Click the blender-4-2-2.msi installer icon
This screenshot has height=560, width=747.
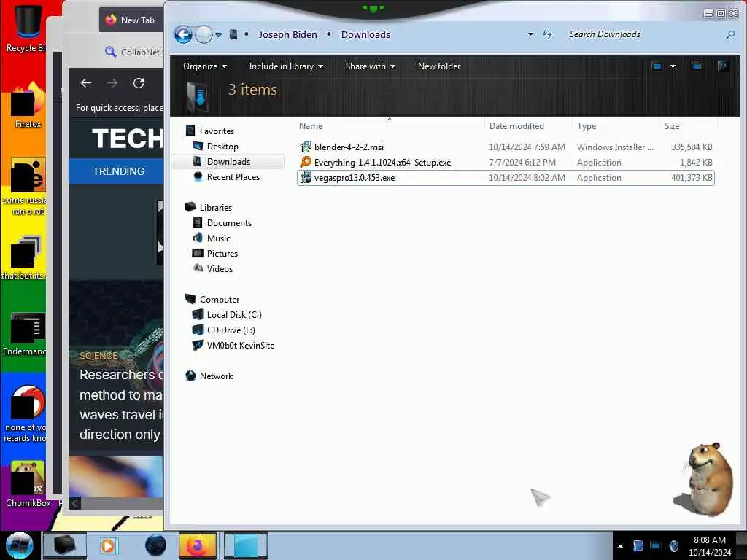click(x=306, y=147)
